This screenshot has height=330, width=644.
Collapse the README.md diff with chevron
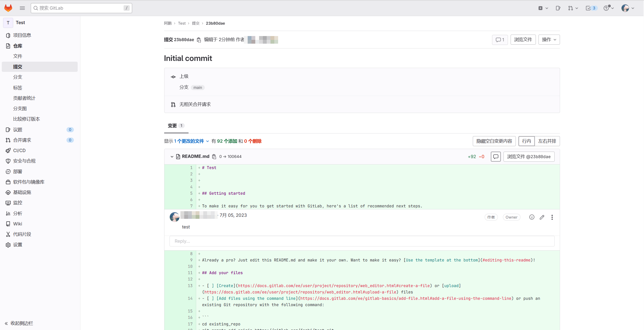172,157
